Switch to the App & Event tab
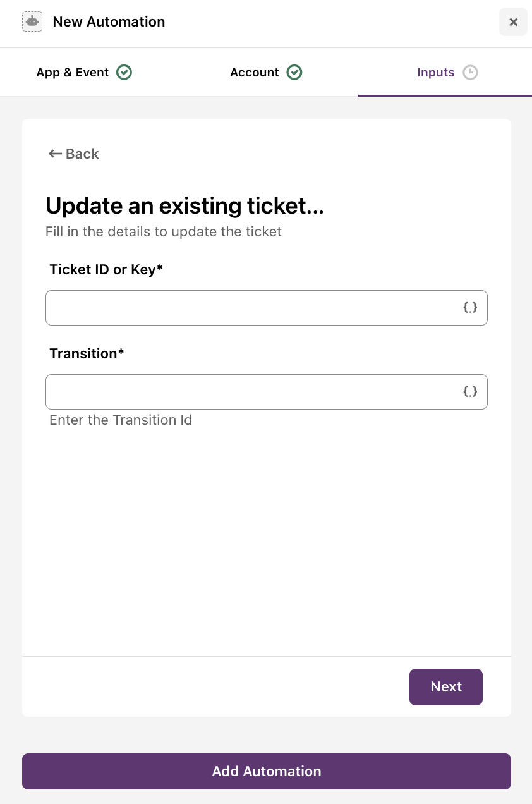The width and height of the screenshot is (532, 804). [x=84, y=72]
